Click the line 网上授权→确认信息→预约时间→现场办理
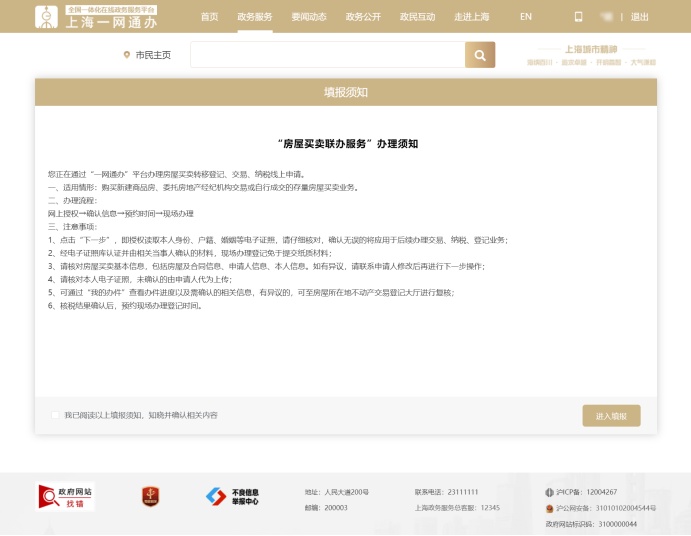691x536 pixels. pyautogui.click(x=121, y=214)
